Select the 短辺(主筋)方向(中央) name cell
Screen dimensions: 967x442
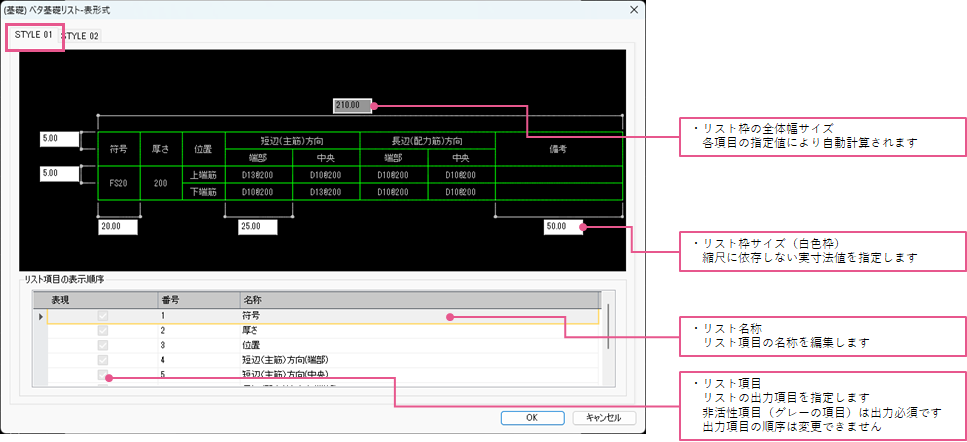pyautogui.click(x=419, y=374)
